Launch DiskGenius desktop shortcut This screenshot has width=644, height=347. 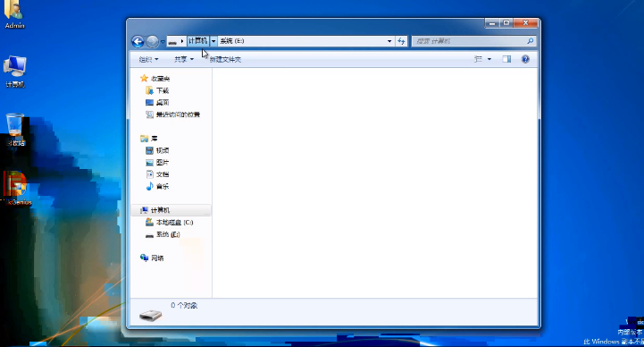pyautogui.click(x=16, y=189)
